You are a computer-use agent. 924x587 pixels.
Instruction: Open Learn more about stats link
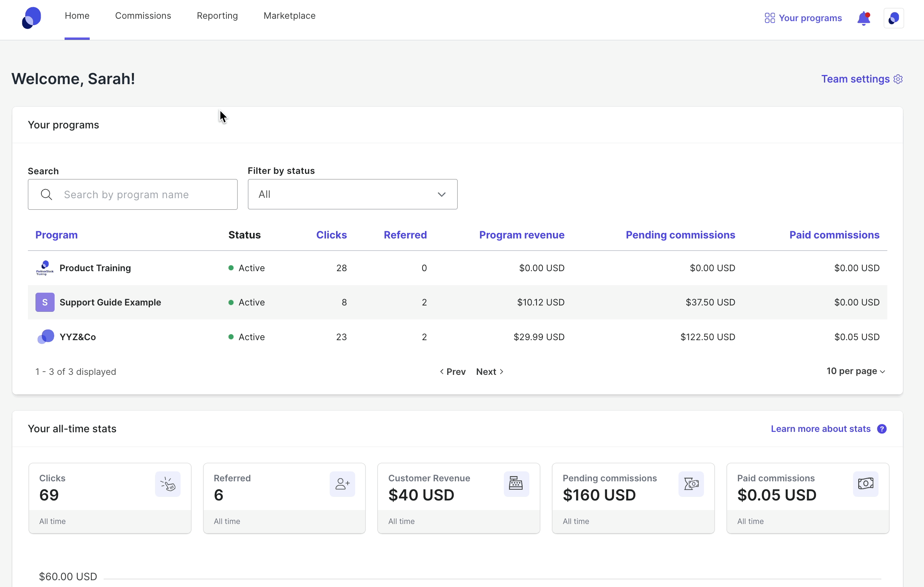(821, 429)
